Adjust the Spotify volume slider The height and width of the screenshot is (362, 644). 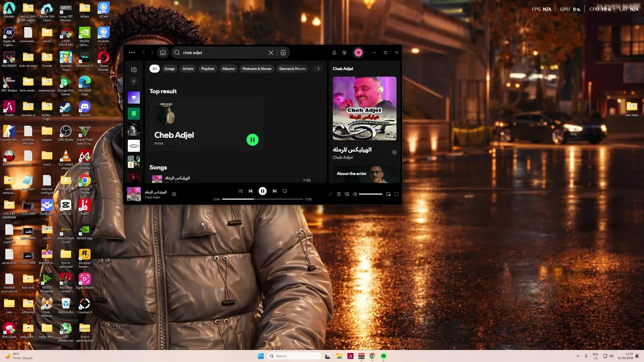[x=371, y=194]
